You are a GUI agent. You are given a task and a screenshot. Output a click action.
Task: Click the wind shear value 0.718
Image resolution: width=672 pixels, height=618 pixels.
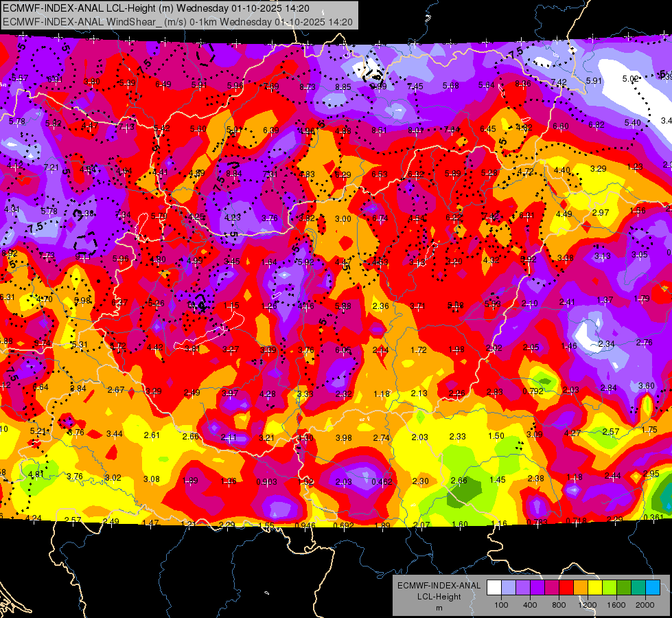pos(576,521)
